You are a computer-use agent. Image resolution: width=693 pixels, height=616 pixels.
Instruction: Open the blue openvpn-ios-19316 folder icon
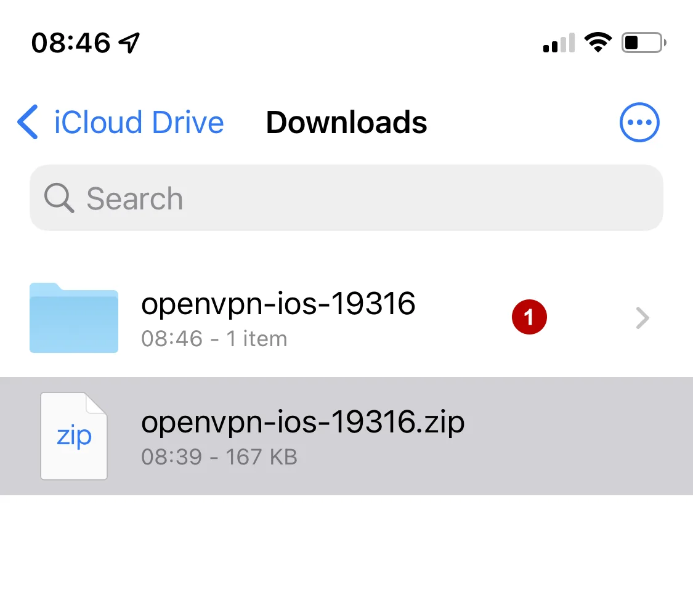point(73,318)
